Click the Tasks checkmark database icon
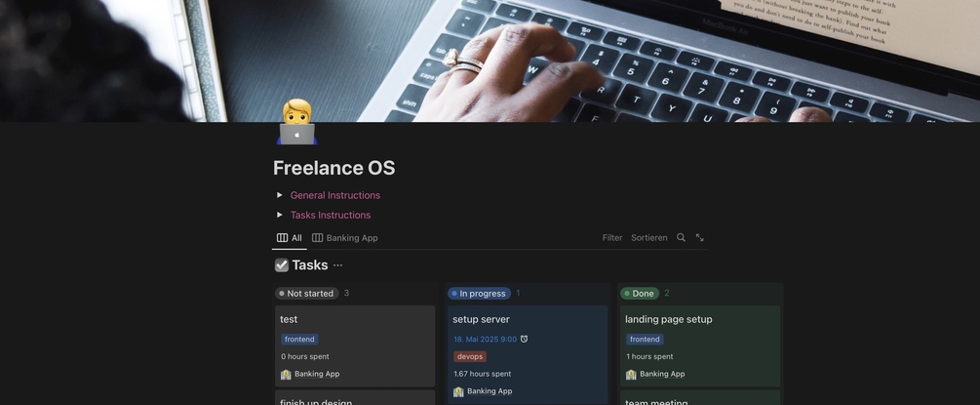The height and width of the screenshot is (405, 980). [x=282, y=265]
